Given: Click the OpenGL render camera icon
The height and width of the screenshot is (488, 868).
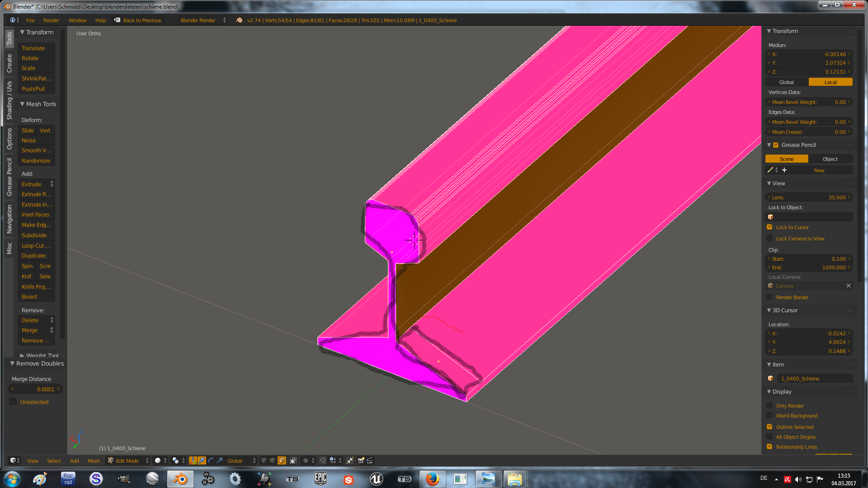Looking at the screenshot, I should (361, 460).
